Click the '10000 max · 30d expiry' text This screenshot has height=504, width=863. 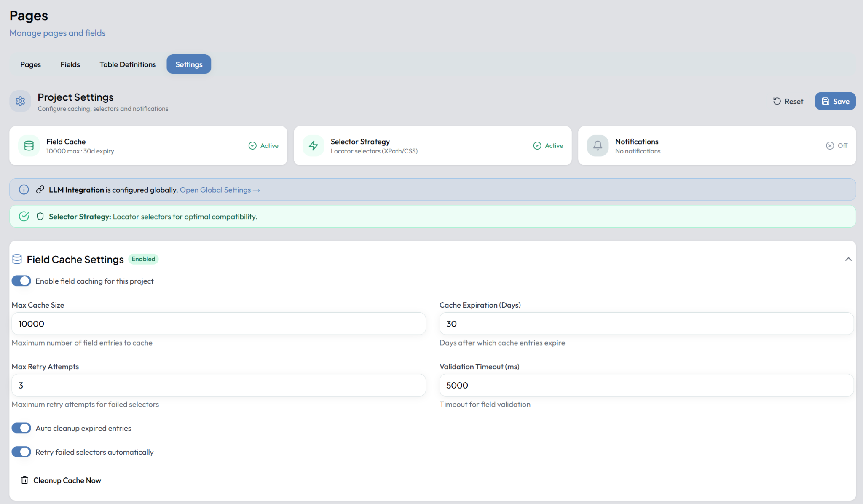(x=80, y=151)
